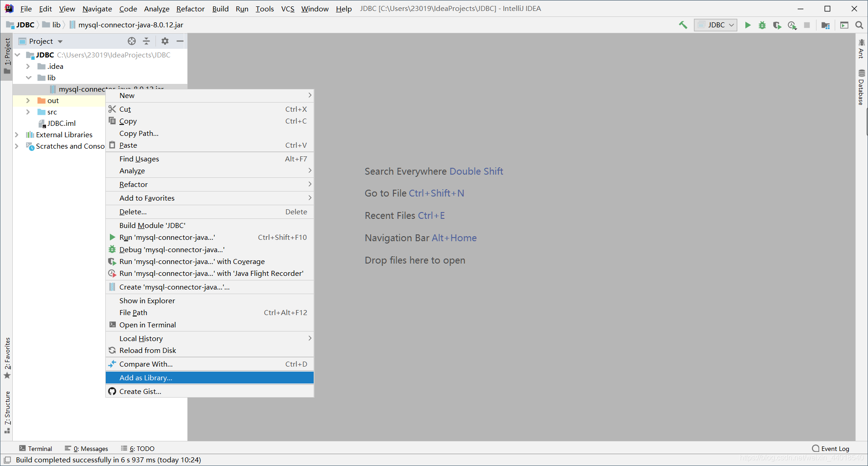The image size is (868, 466).
Task: Open the 6: TODO tool window
Action: [138, 449]
